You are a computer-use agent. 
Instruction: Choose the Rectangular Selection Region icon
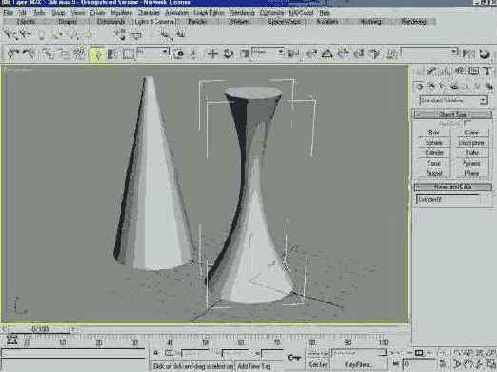coord(128,54)
